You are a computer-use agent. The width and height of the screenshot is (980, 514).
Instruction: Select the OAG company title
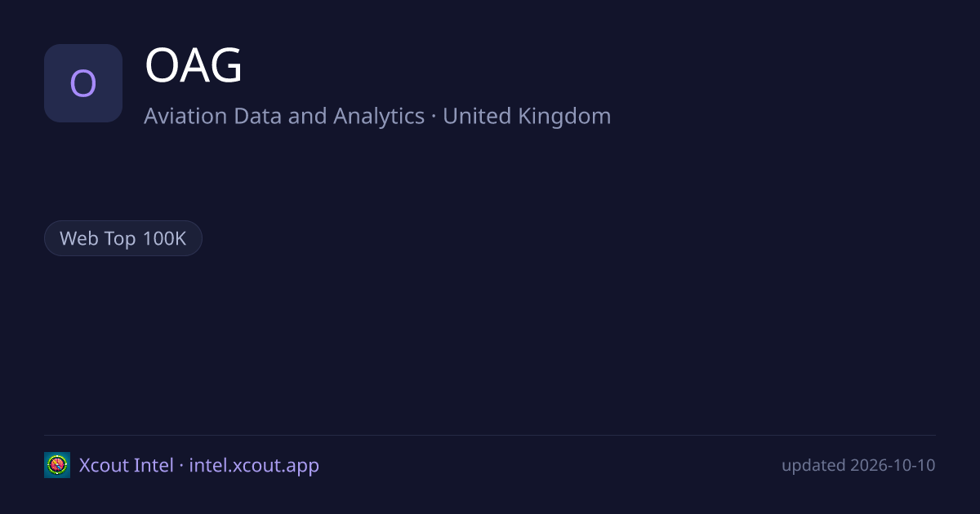point(194,67)
